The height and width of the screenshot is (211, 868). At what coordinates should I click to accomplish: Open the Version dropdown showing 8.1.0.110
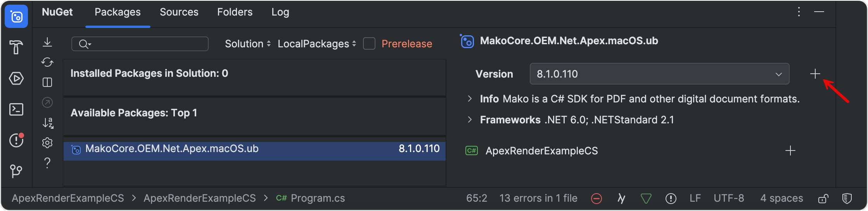(x=659, y=74)
